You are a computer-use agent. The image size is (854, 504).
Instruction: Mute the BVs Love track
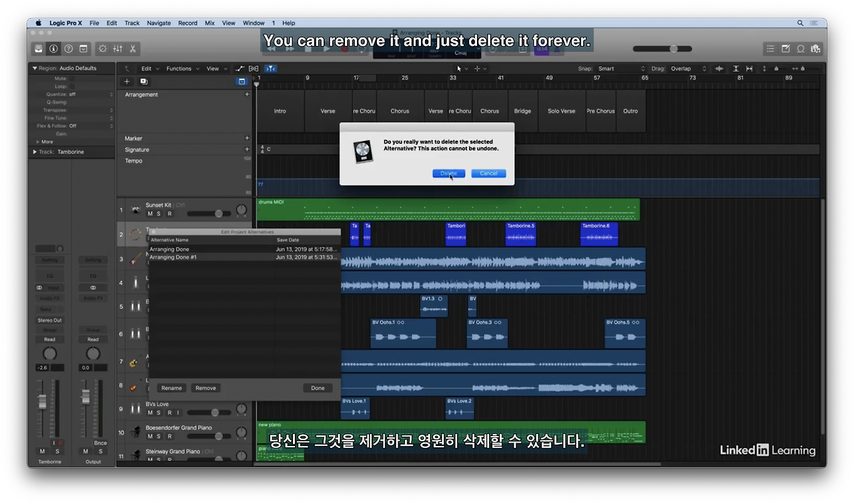click(150, 413)
